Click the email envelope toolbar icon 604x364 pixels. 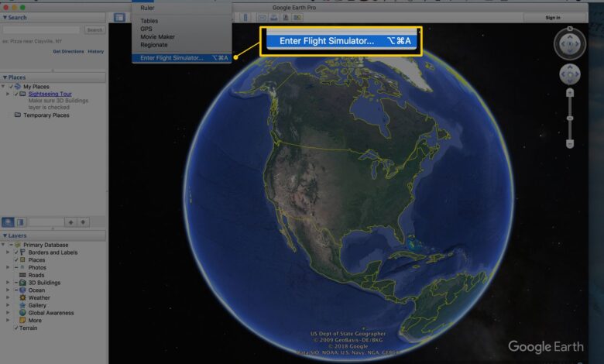[x=263, y=17]
